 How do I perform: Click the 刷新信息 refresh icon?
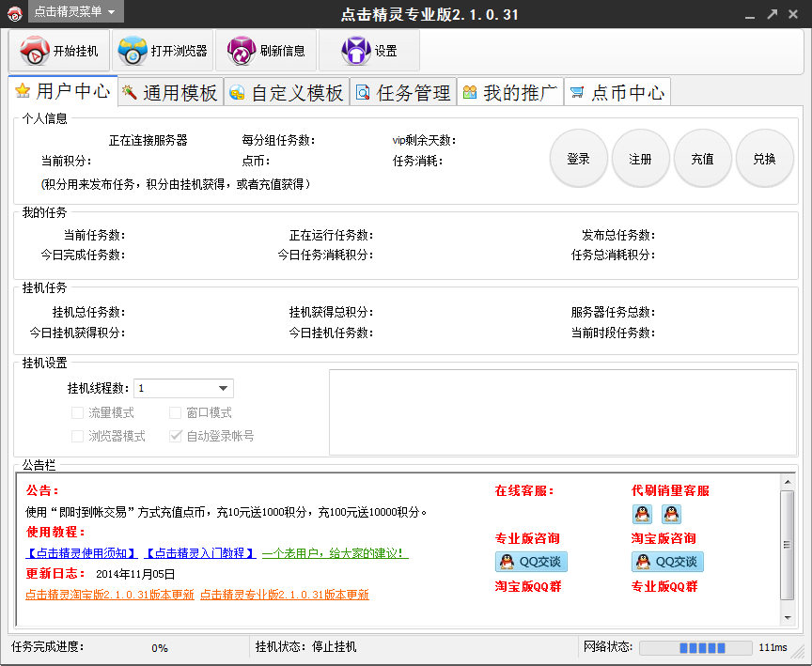[241, 51]
